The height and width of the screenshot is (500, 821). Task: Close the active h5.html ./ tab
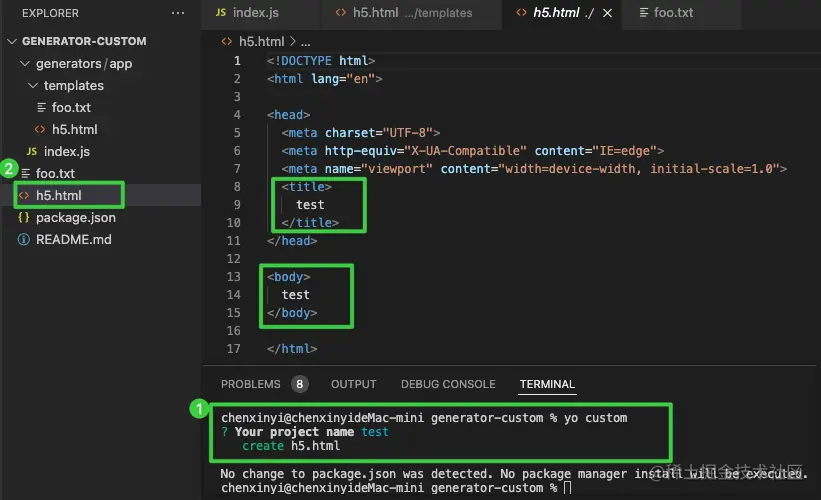607,13
